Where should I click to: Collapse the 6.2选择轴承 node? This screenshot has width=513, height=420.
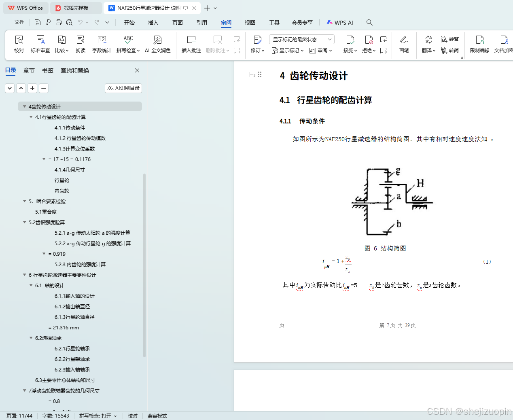pyautogui.click(x=31, y=338)
